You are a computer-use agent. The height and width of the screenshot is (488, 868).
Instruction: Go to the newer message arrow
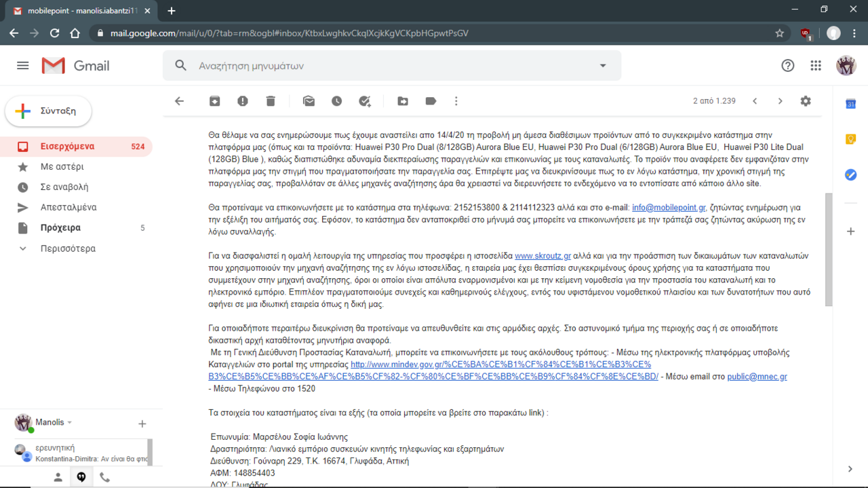(755, 101)
